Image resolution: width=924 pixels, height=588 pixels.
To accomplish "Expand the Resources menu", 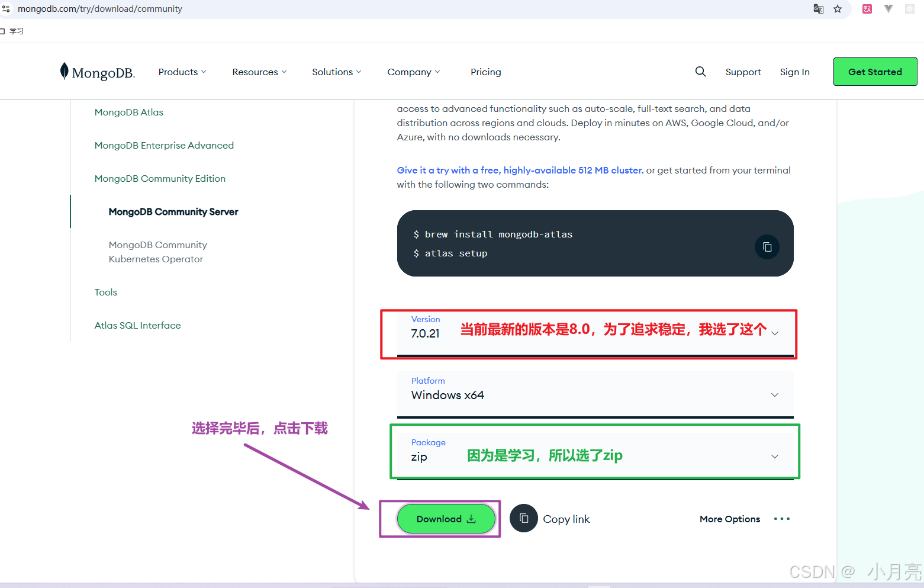I will pos(259,72).
